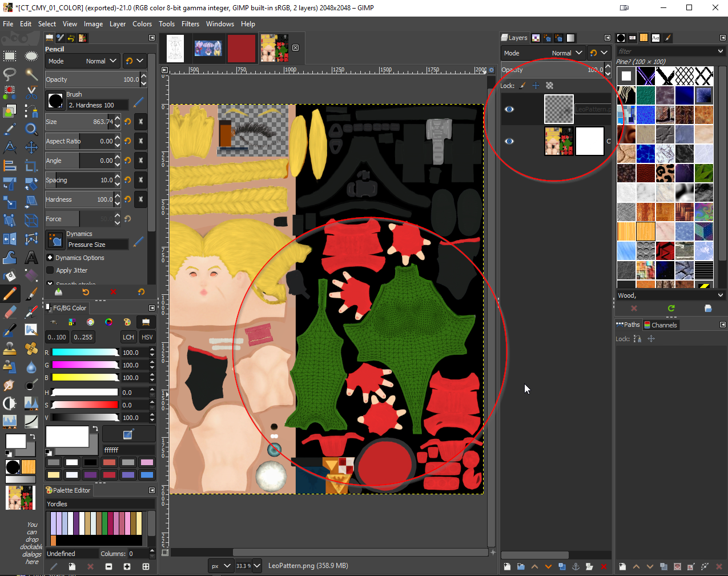Click the create new layer icon
Screen dimensions: 728x576
point(507,566)
